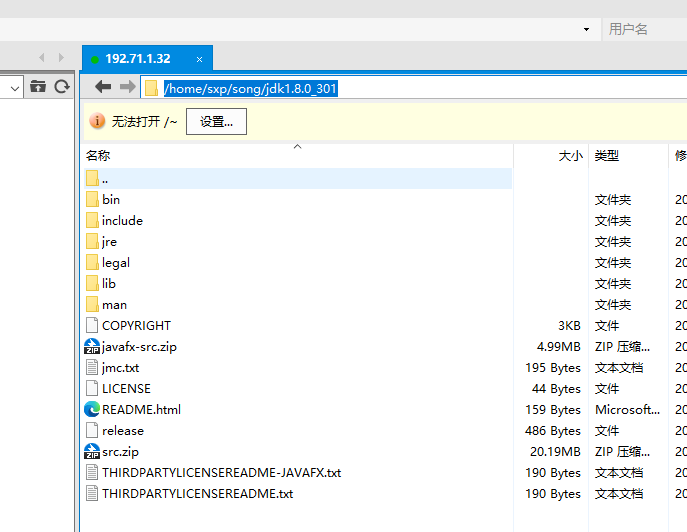Select the javafx-src.zip file
Image resolution: width=687 pixels, height=532 pixels.
coord(139,347)
